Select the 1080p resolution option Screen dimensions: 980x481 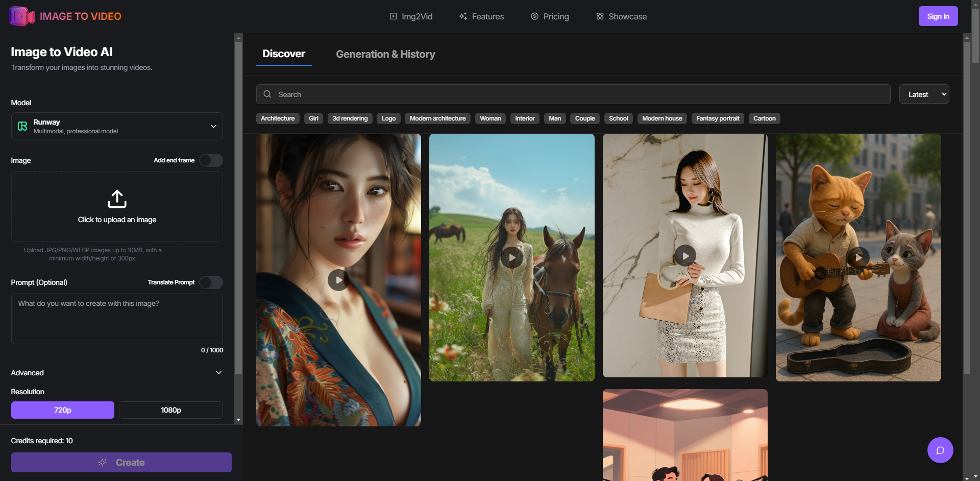[170, 410]
